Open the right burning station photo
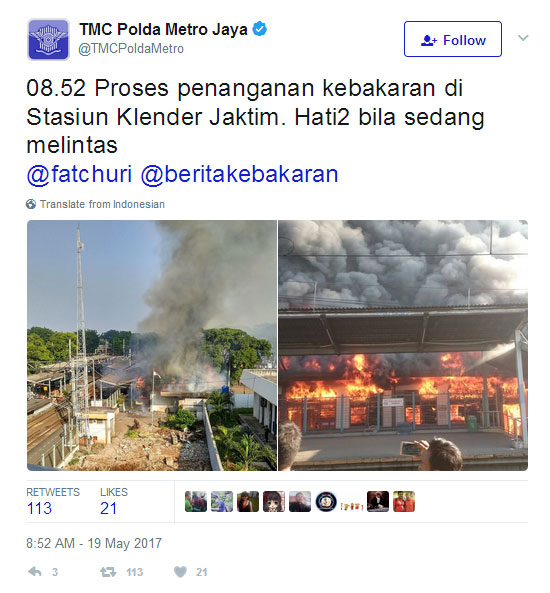The width and height of the screenshot is (550, 593). click(403, 345)
